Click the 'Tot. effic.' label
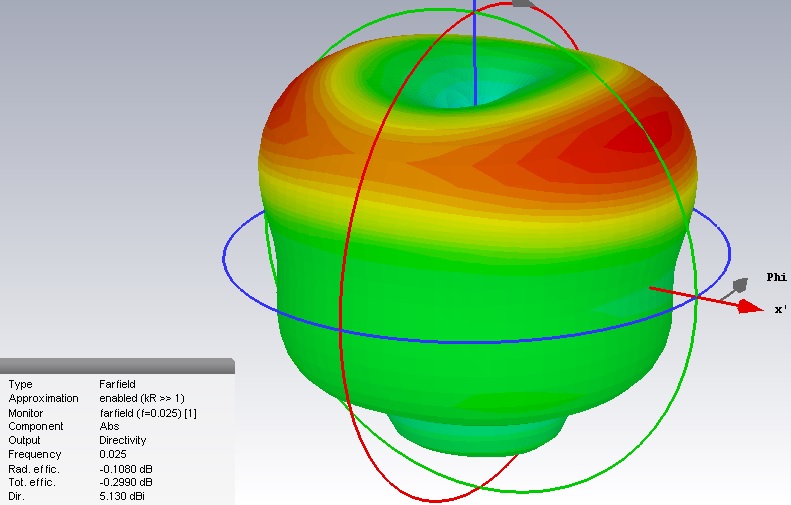This screenshot has height=505, width=791. 32,482
